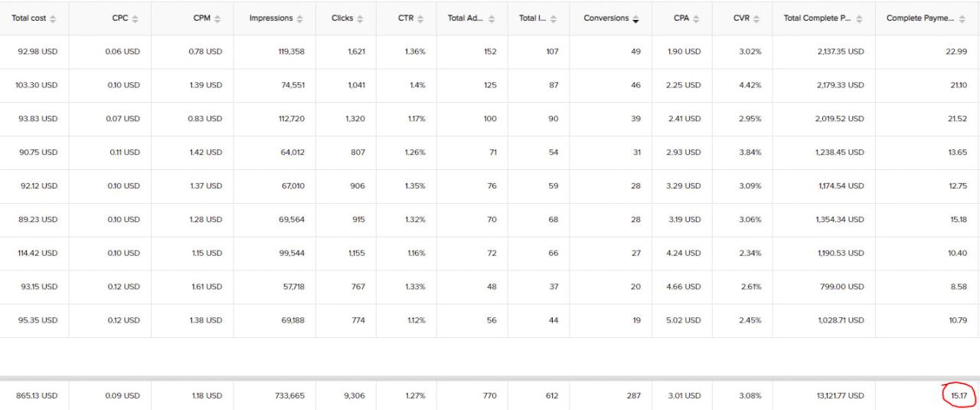Sort by CTR column arrows
This screenshot has height=410, width=980.
(421, 18)
